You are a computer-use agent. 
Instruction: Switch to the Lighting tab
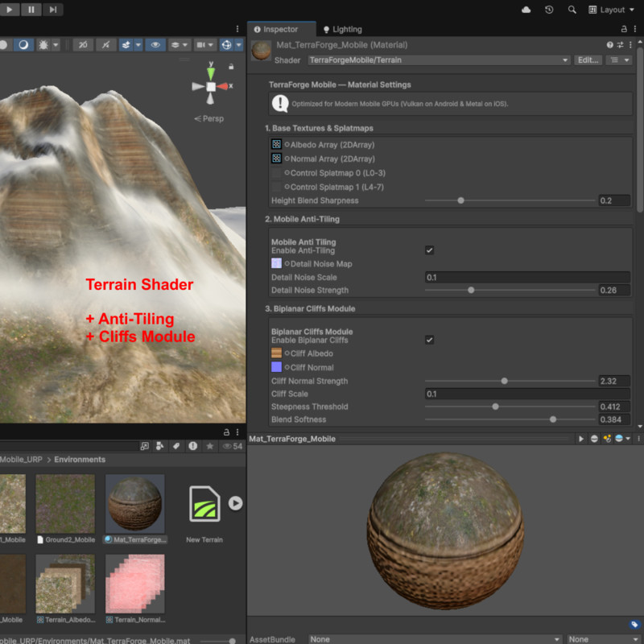pyautogui.click(x=343, y=29)
